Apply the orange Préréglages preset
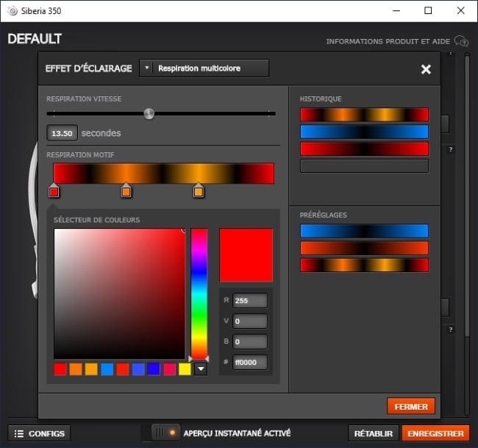This screenshot has height=448, width=478. (364, 248)
